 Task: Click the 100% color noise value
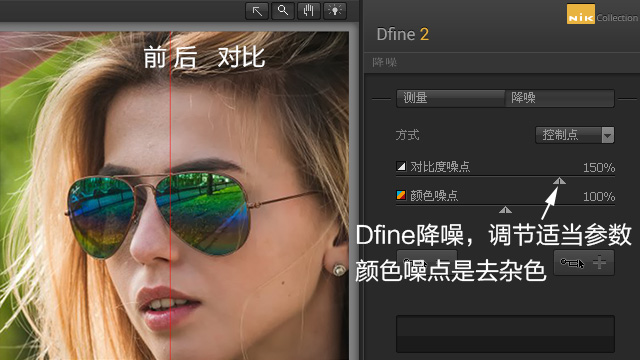(x=599, y=197)
